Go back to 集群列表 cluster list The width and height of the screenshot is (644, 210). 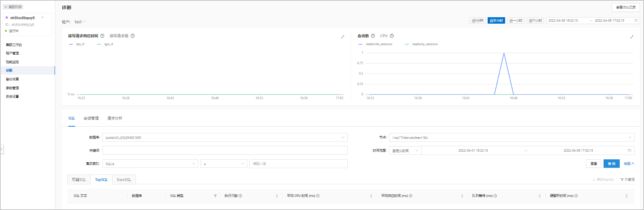pyautogui.click(x=13, y=7)
